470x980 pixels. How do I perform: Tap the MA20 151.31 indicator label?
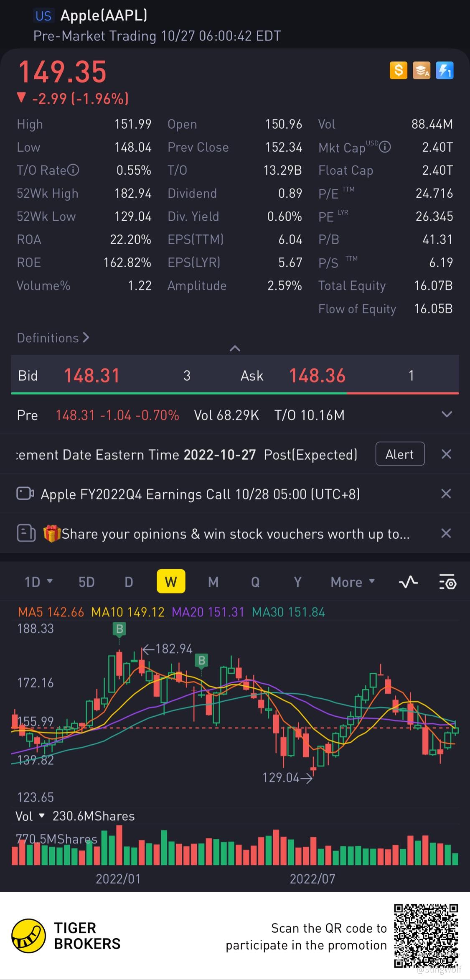pos(208,612)
